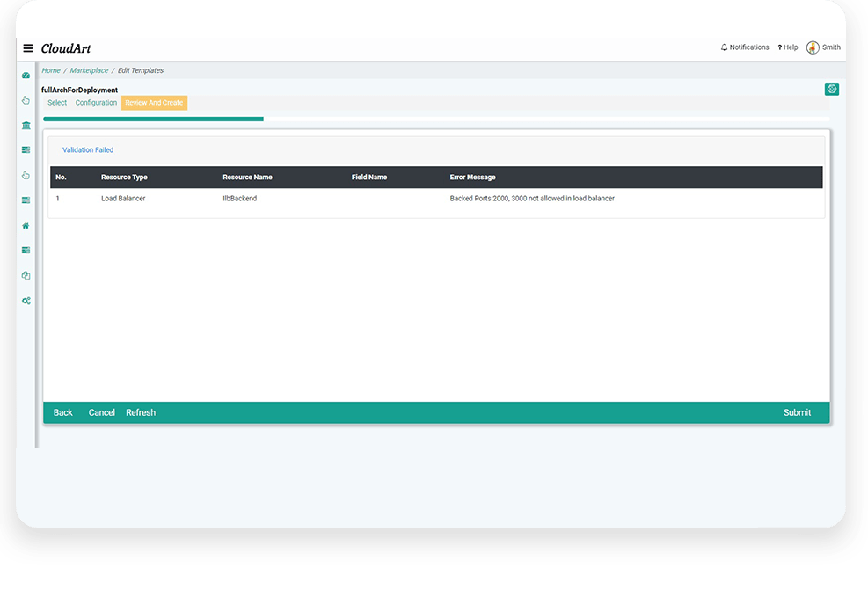Go to the home icon in sidebar
868x597 pixels.
(x=26, y=226)
